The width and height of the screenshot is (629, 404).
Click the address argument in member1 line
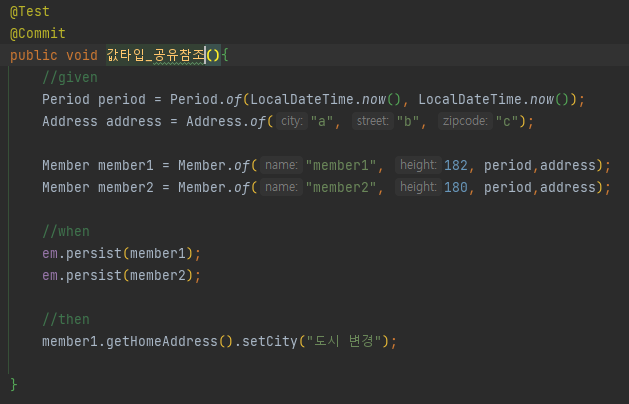coord(568,166)
